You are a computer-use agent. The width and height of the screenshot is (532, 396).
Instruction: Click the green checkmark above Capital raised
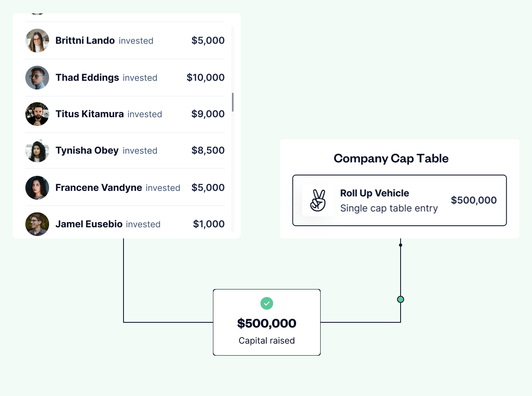click(267, 303)
